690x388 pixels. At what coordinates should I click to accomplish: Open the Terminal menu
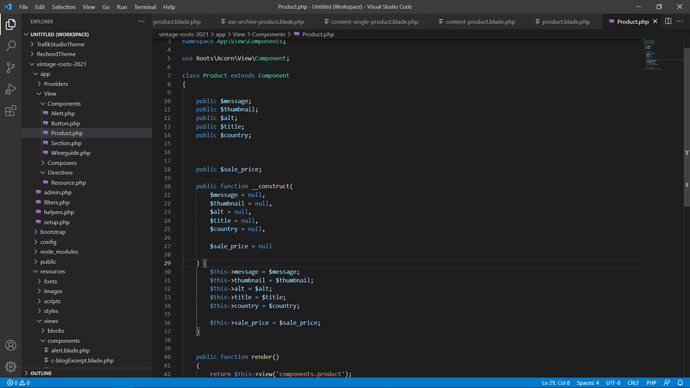tap(145, 7)
